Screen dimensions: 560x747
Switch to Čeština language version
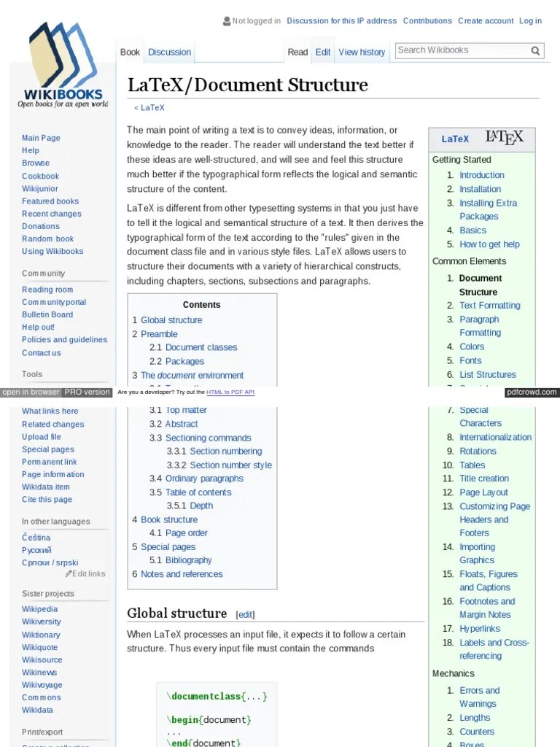(36, 538)
